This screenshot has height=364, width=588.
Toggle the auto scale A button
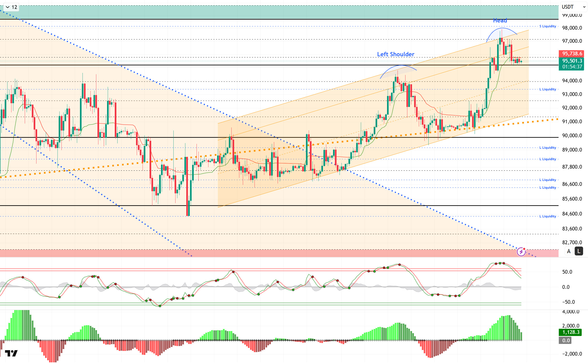click(x=569, y=251)
